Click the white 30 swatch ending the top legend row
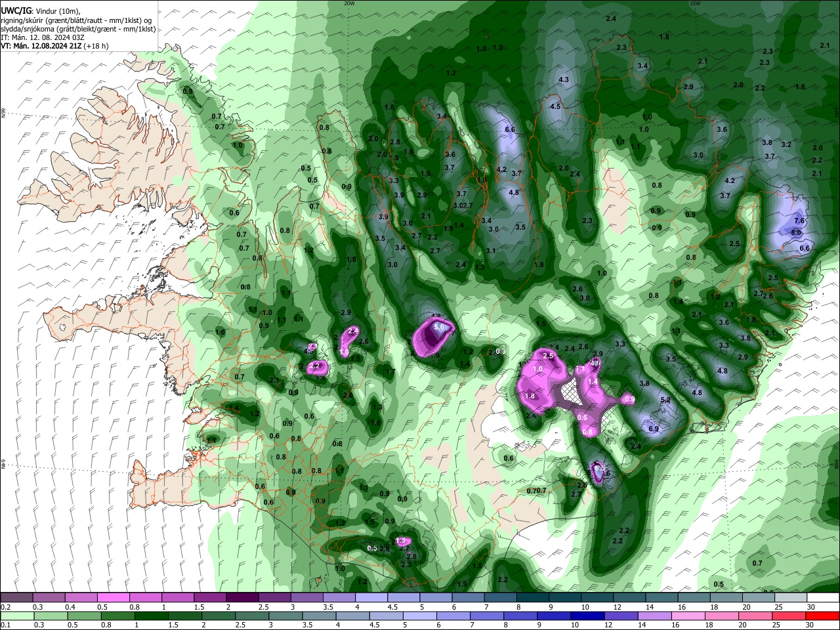840x630 pixels. (x=824, y=598)
